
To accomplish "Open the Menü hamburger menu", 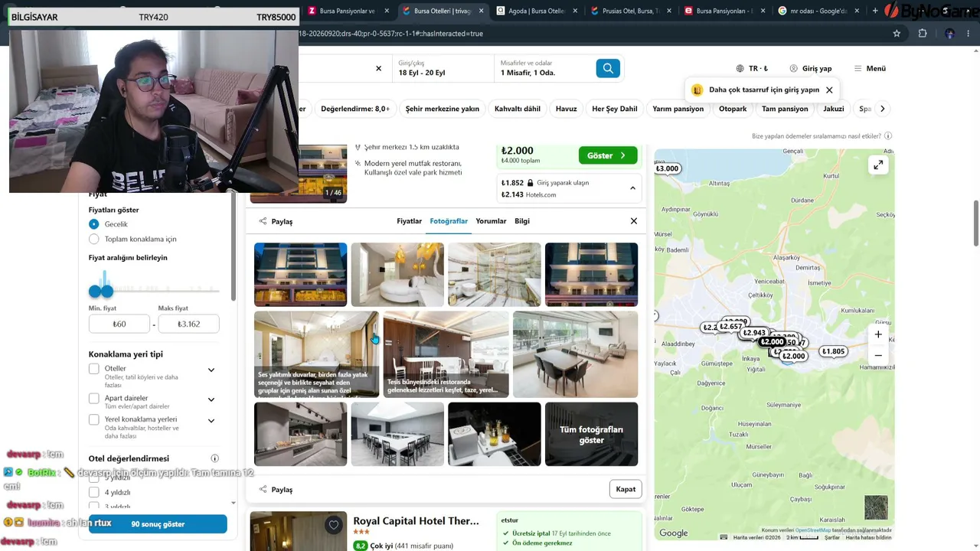I will pos(870,69).
